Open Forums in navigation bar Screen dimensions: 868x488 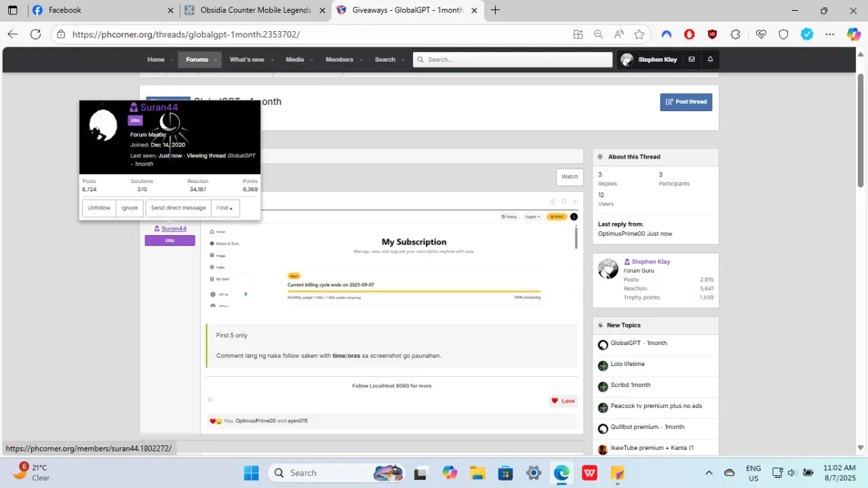pyautogui.click(x=197, y=60)
